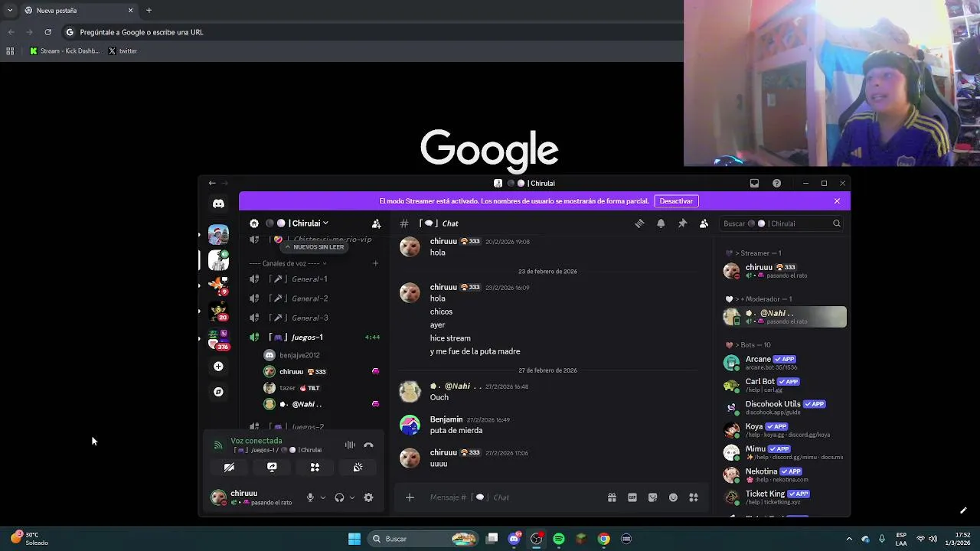Image resolution: width=980 pixels, height=551 pixels.
Task: Search in Chirulai server search box
Action: [x=781, y=223]
